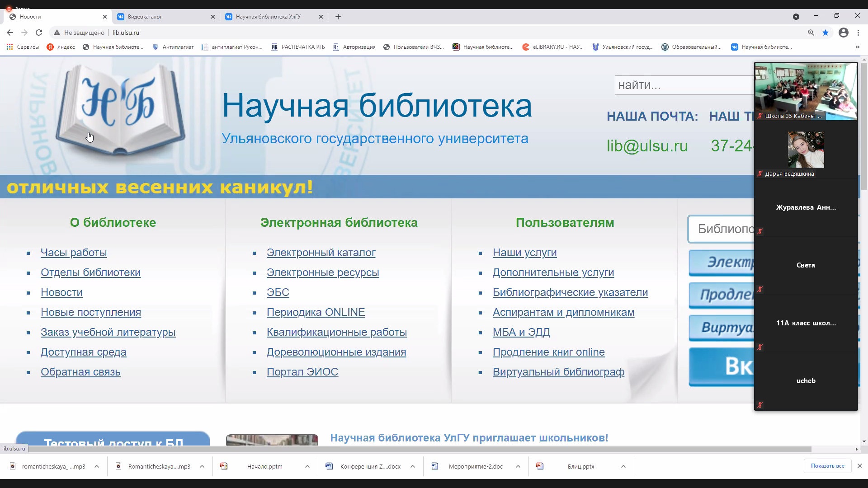868x488 pixels.
Task: Click the not-secure warning icon
Action: pyautogui.click(x=57, y=33)
